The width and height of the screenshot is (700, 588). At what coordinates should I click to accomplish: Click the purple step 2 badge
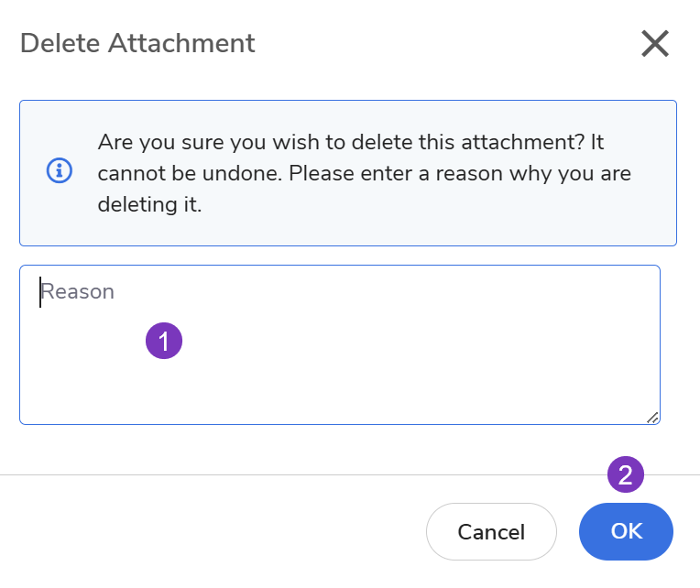coord(626,474)
